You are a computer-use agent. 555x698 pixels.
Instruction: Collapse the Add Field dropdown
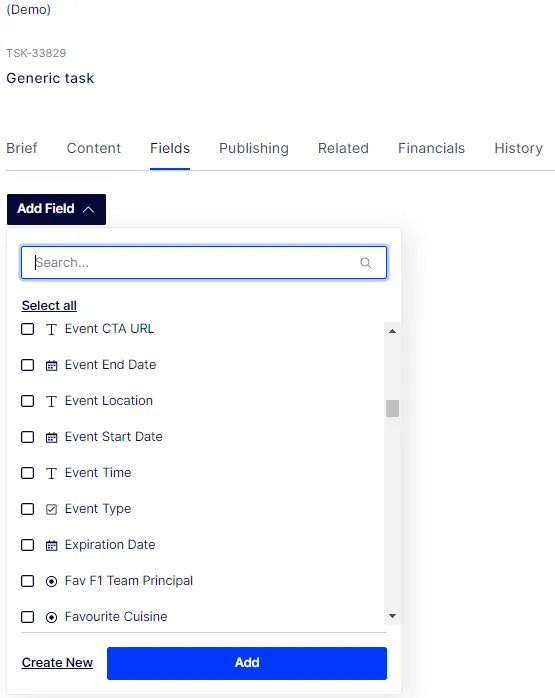coord(56,209)
